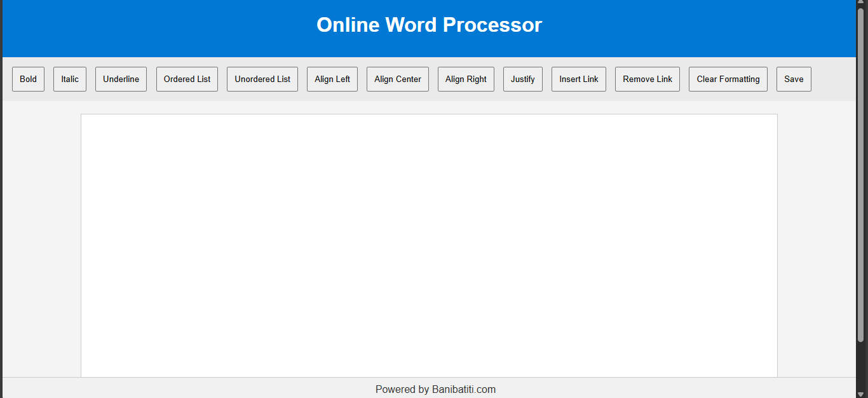
Task: Apply Italic formatting
Action: [x=70, y=79]
